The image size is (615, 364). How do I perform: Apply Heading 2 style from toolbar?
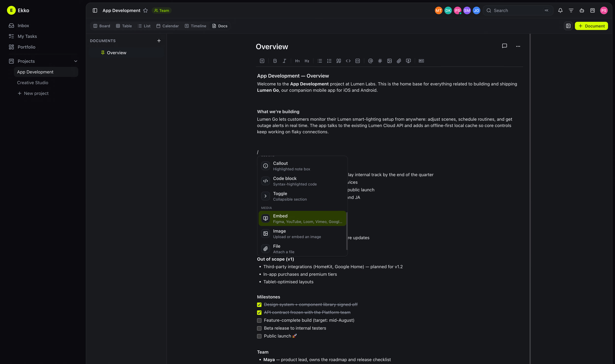pos(307,61)
